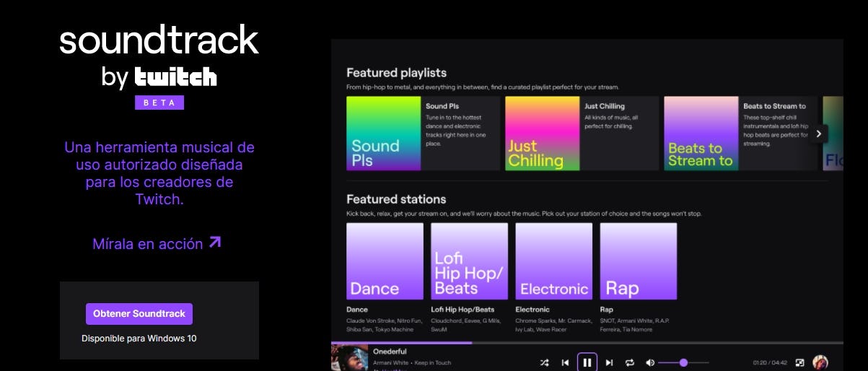Screen dimensions: 868x371
Task: Skip to the previous track
Action: pos(565,362)
